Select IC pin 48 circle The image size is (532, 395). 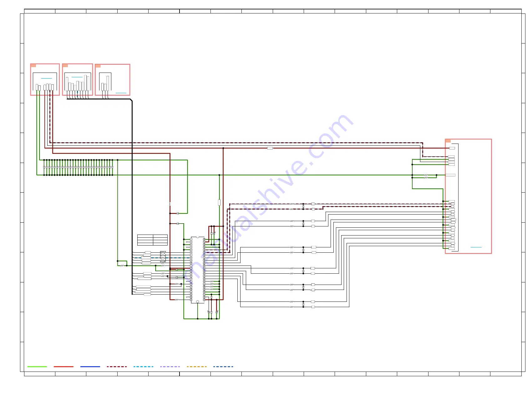204,239
